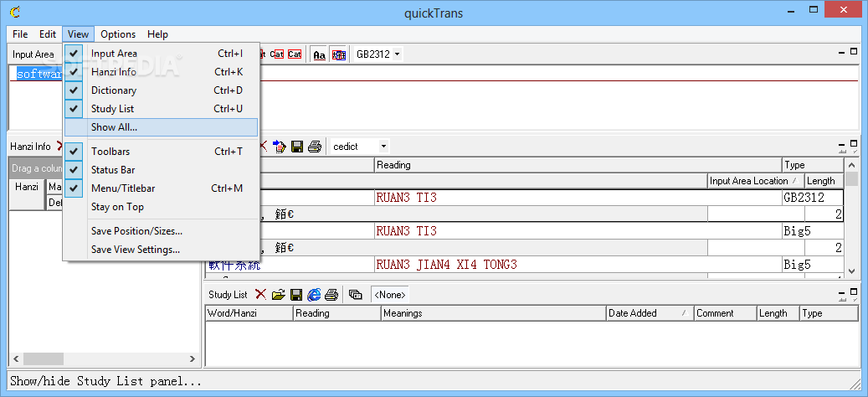Clear the Study List with red X
The width and height of the screenshot is (868, 397).
(260, 295)
